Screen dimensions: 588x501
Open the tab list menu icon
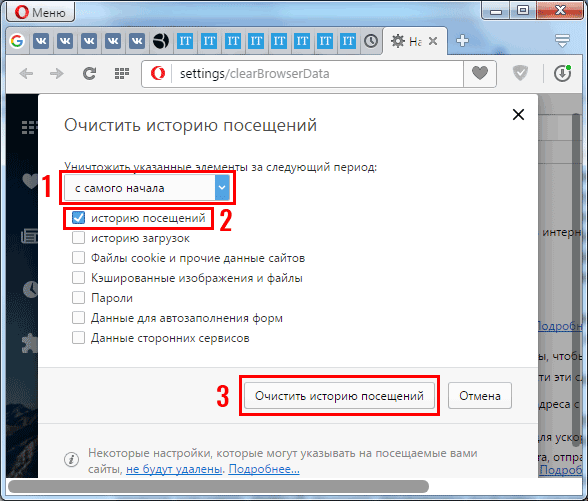562,40
